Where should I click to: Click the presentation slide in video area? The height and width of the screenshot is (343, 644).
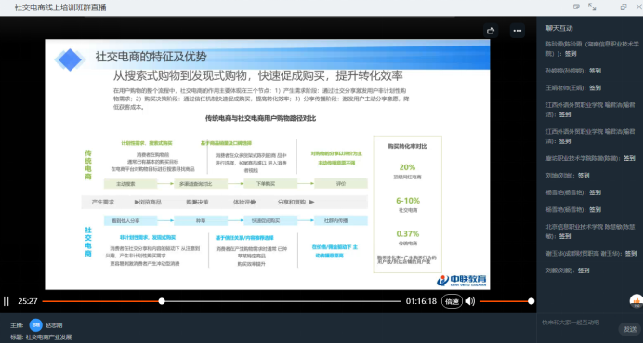(268, 165)
